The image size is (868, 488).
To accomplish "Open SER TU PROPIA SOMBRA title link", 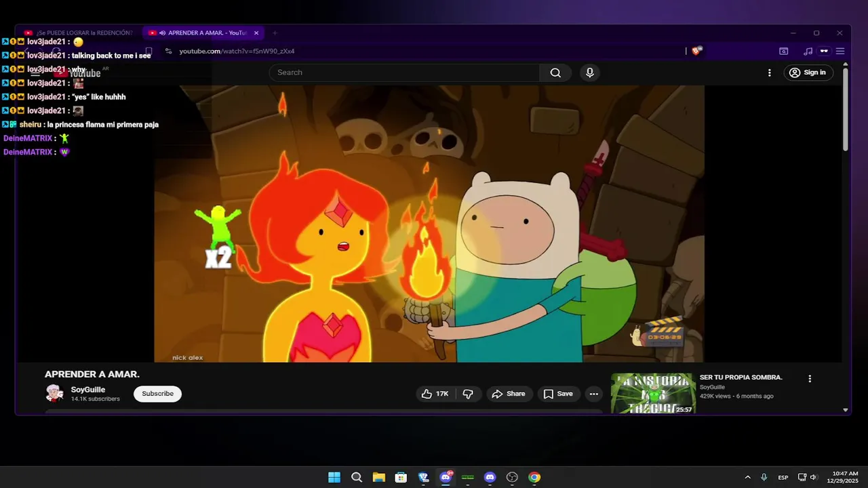I will [741, 377].
